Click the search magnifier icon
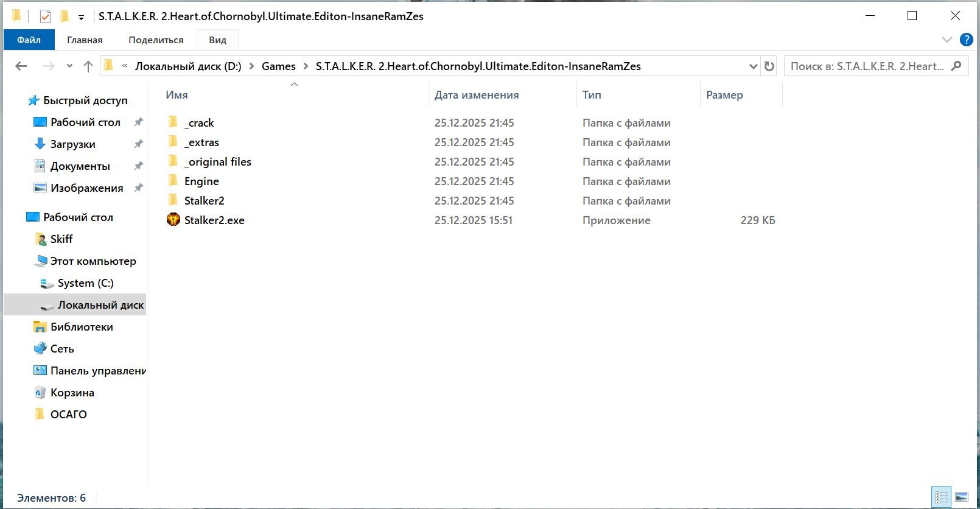Image resolution: width=980 pixels, height=509 pixels. (956, 66)
